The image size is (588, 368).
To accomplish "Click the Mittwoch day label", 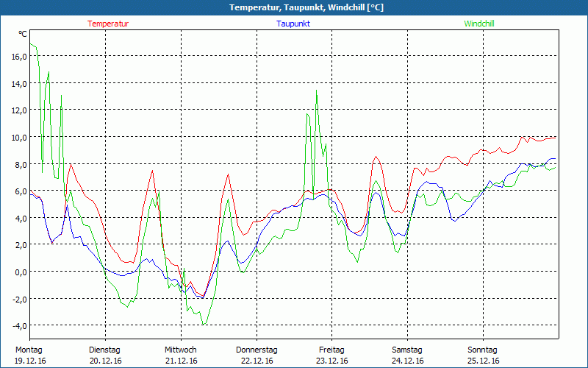I will point(181,350).
